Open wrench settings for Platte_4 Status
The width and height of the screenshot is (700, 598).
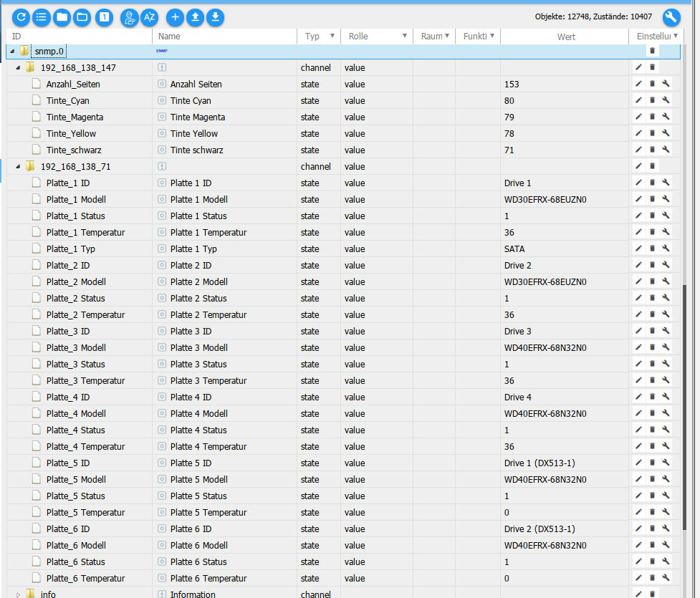tap(666, 430)
